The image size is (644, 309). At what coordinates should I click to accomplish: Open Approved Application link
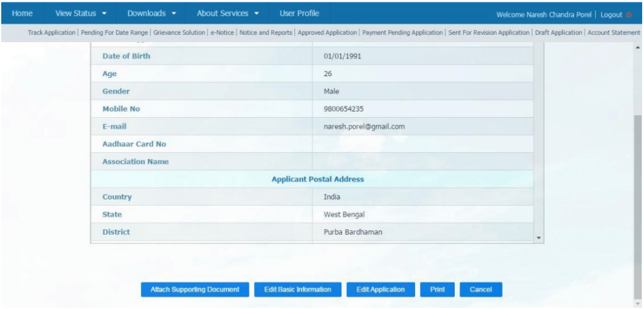327,33
